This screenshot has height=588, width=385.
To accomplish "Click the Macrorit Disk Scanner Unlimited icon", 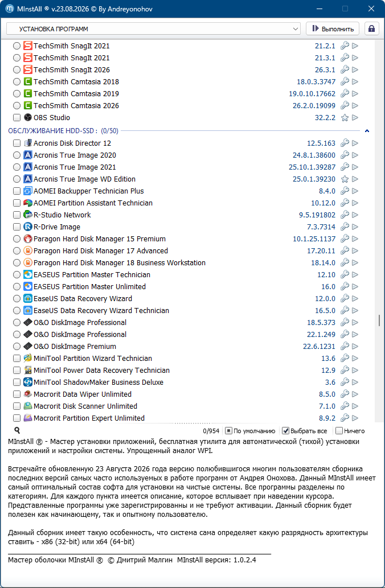I will coord(28,406).
